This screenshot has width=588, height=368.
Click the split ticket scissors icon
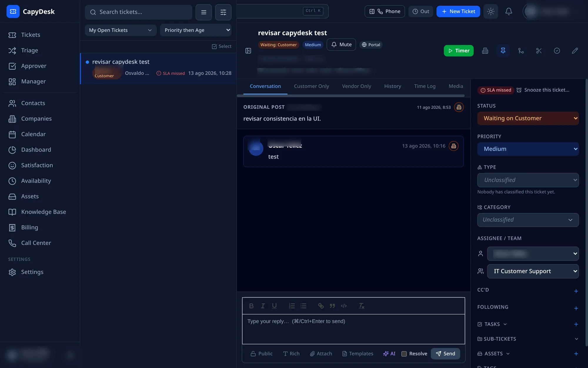pos(539,51)
